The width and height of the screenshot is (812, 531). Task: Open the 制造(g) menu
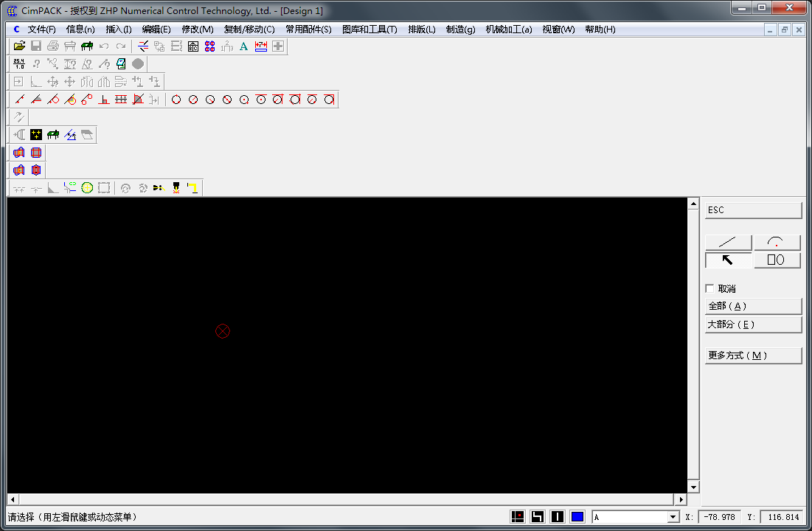click(x=460, y=29)
